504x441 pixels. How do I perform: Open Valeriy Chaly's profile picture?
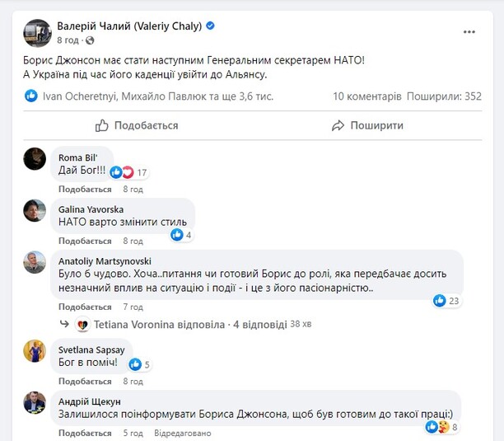[x=37, y=32]
